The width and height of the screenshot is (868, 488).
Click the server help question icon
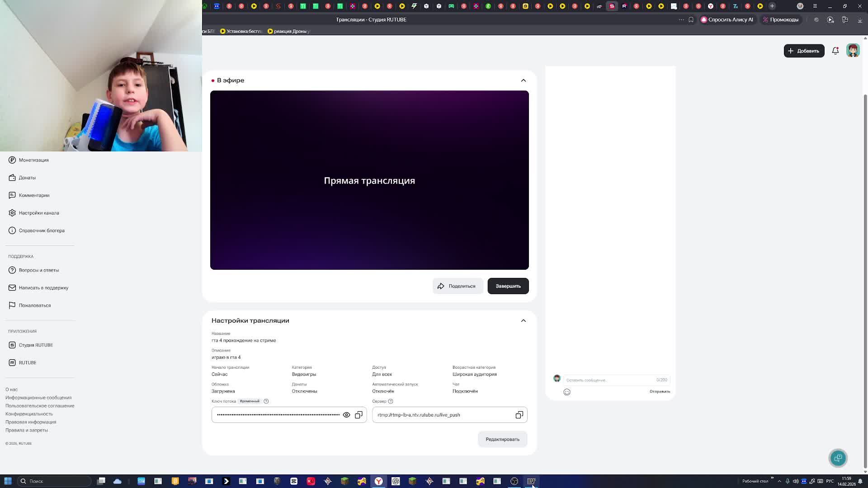coord(391,401)
